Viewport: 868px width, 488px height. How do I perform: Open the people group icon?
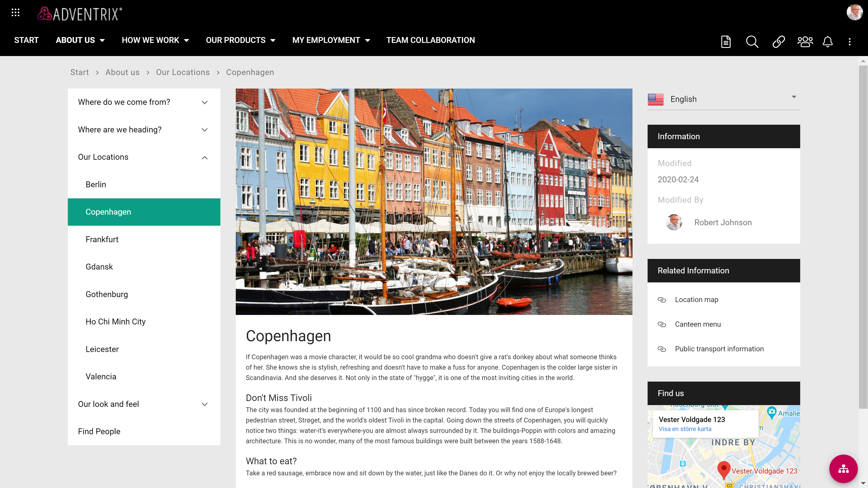[x=805, y=42]
